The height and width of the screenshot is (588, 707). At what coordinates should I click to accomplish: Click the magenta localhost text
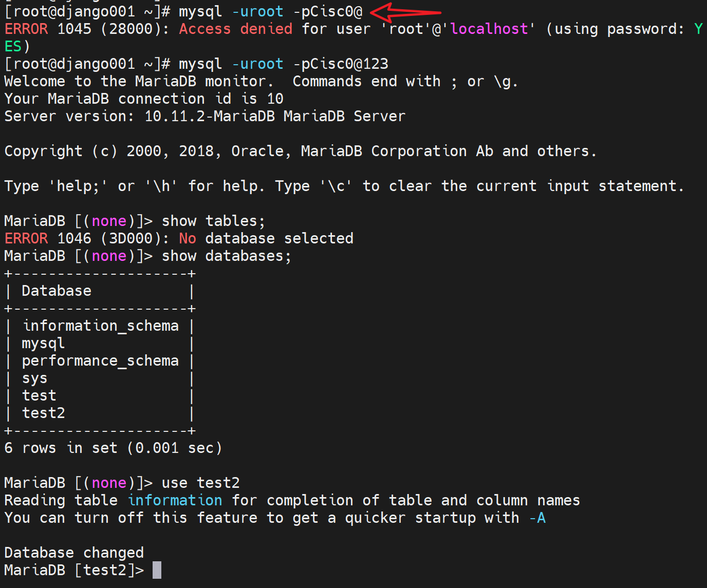click(x=489, y=29)
